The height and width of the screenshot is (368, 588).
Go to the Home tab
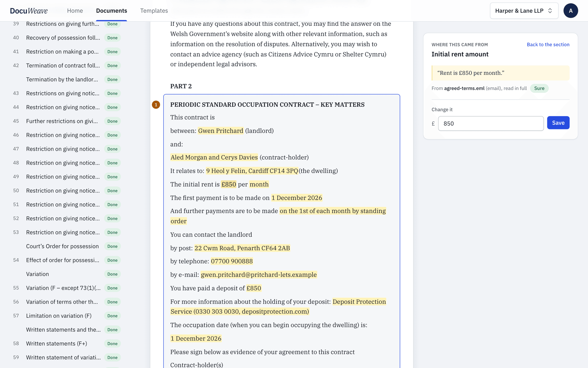tap(75, 11)
